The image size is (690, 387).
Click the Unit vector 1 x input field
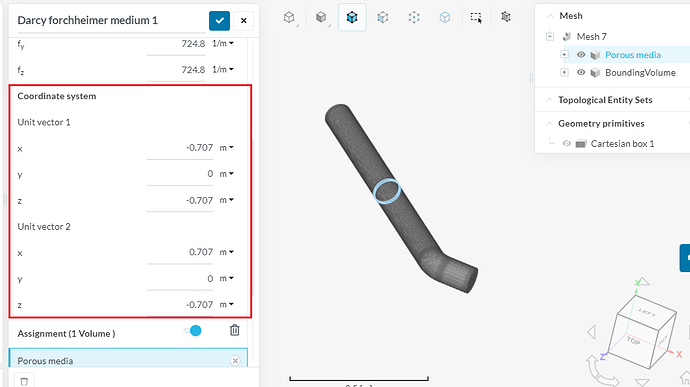(x=180, y=148)
